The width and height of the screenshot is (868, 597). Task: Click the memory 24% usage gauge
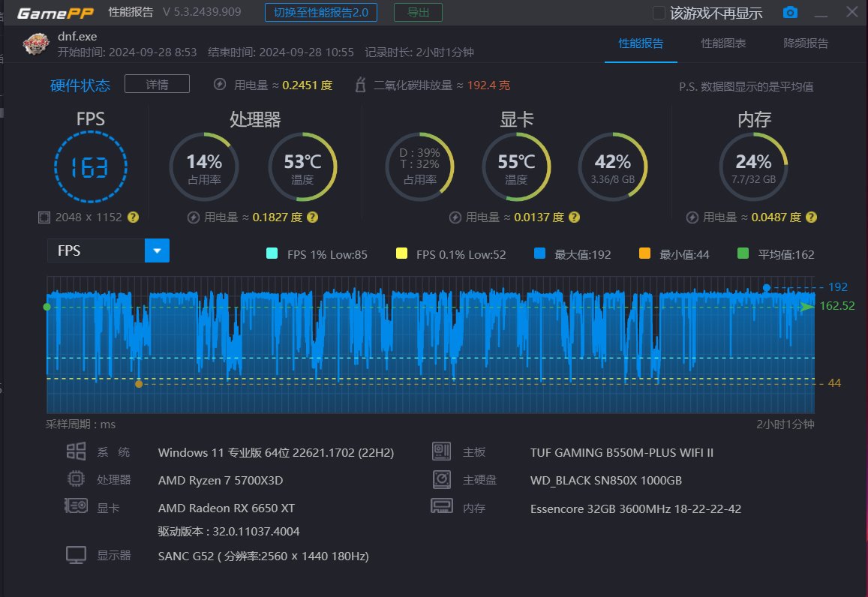click(753, 166)
